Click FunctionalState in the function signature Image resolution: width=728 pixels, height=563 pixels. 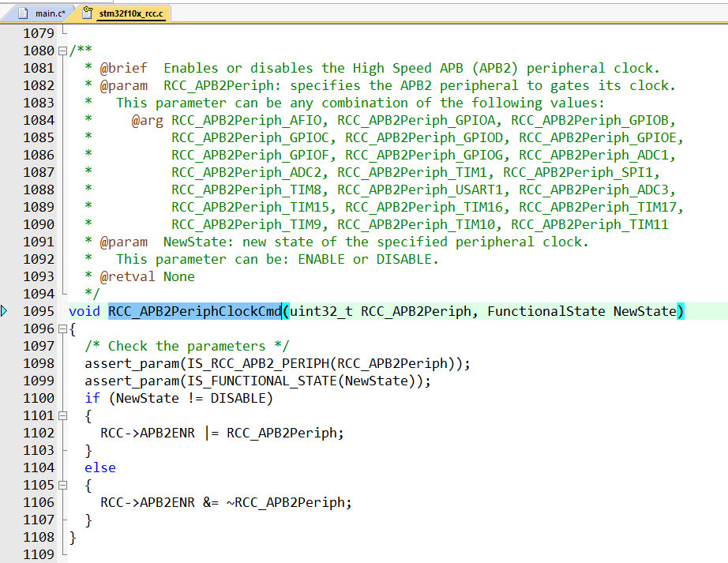(x=546, y=311)
